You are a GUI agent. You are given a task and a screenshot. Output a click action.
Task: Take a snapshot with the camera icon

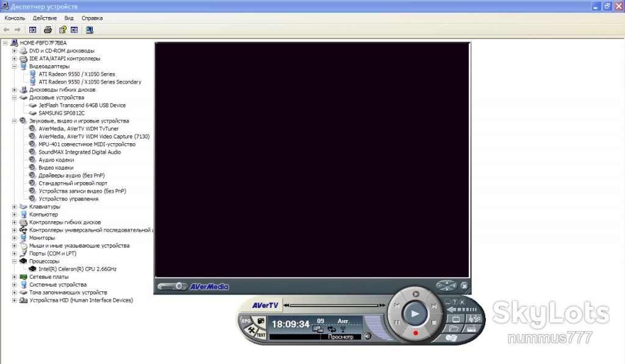tap(261, 321)
